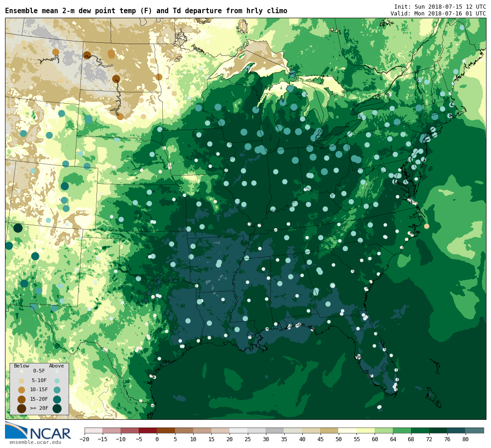Click the 'Above' legend heading
The height and width of the screenshot is (448, 491).
pyautogui.click(x=56, y=366)
